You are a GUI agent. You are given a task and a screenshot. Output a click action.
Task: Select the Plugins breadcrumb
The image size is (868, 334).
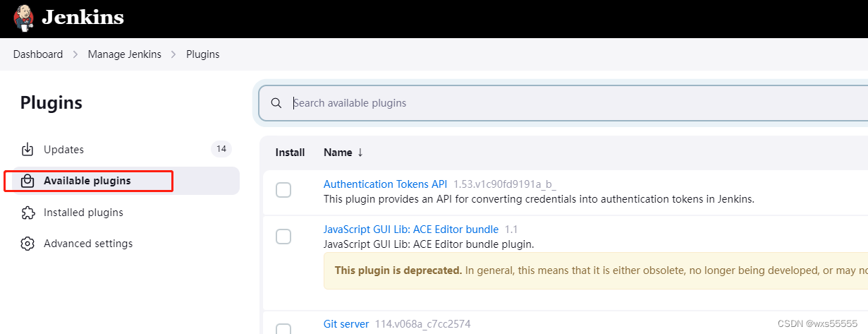(203, 54)
